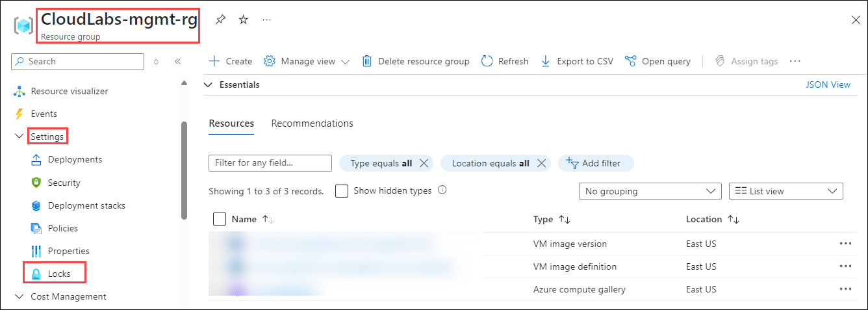Enable Show hidden types checkbox
Viewport: 868px width, 310px height.
tap(342, 191)
